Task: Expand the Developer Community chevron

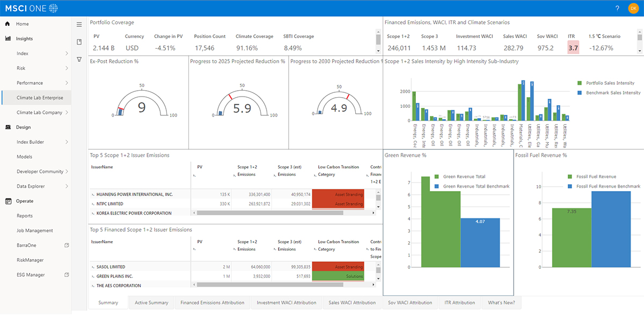Action: [67, 172]
